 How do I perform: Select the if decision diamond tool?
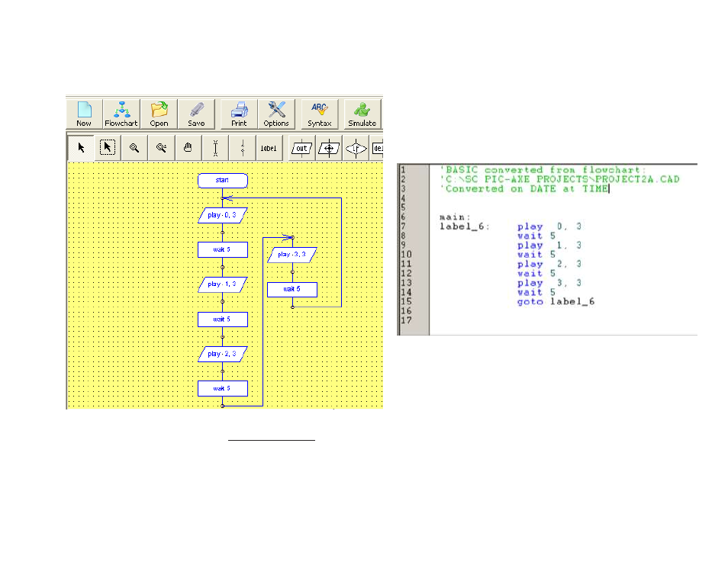(356, 148)
